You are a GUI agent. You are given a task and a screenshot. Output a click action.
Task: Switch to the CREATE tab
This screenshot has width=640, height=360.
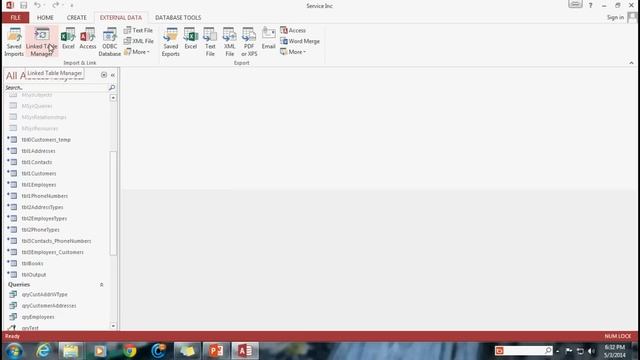[x=77, y=18]
